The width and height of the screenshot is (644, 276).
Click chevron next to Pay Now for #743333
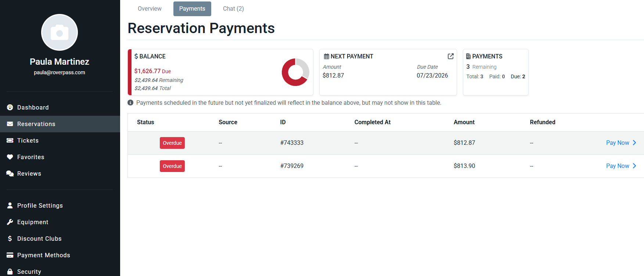[x=634, y=143]
